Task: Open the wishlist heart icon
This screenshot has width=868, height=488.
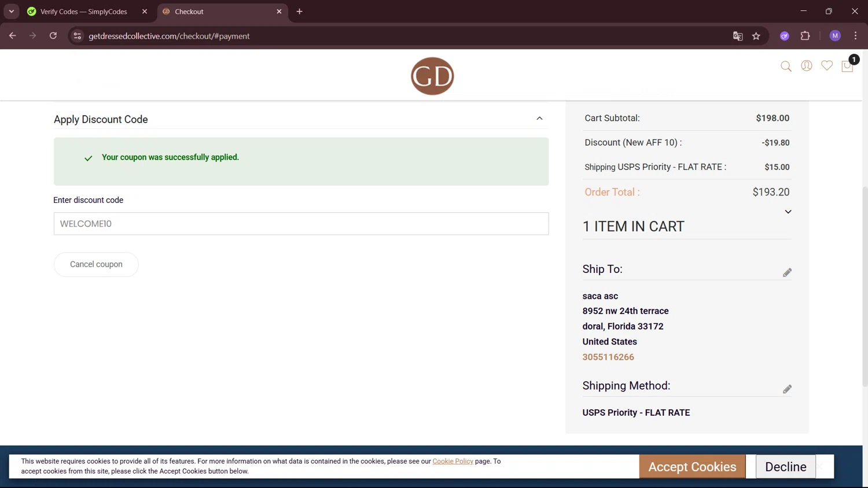Action: pos(827,66)
